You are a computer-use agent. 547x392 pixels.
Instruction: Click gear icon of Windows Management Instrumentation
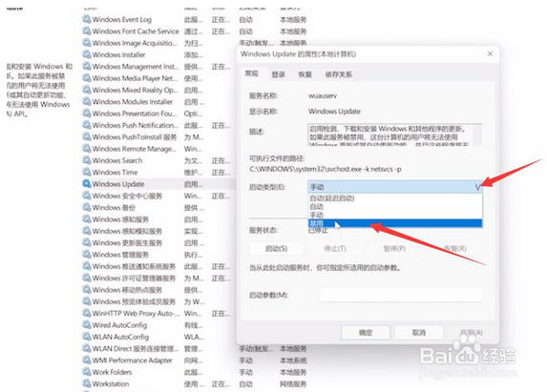click(87, 66)
